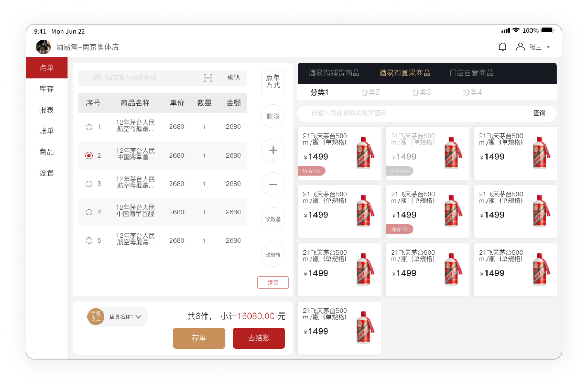Select the 分类2 category tab

tap(370, 92)
